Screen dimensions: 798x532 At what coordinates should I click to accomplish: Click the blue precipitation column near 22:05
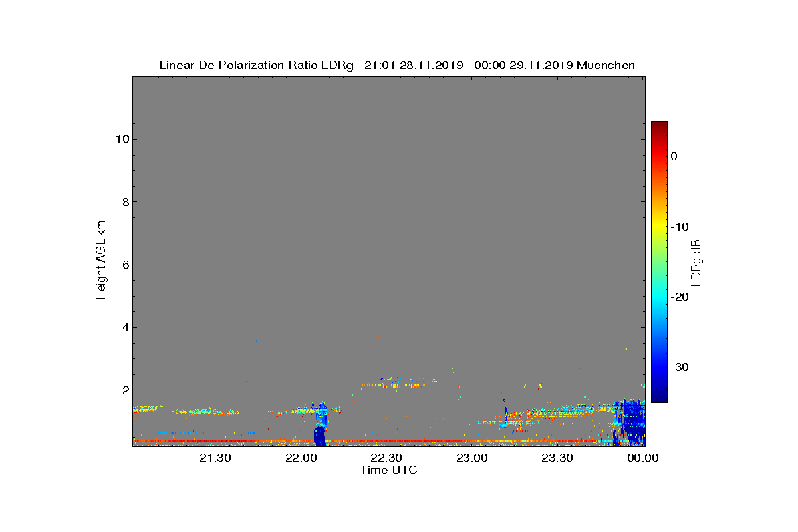pyautogui.click(x=321, y=426)
